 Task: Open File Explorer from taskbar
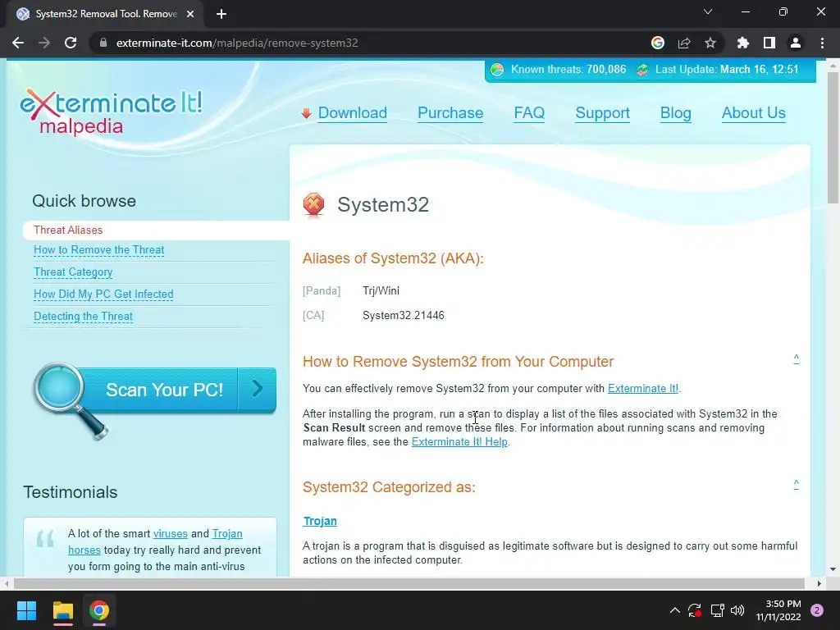[x=62, y=610]
